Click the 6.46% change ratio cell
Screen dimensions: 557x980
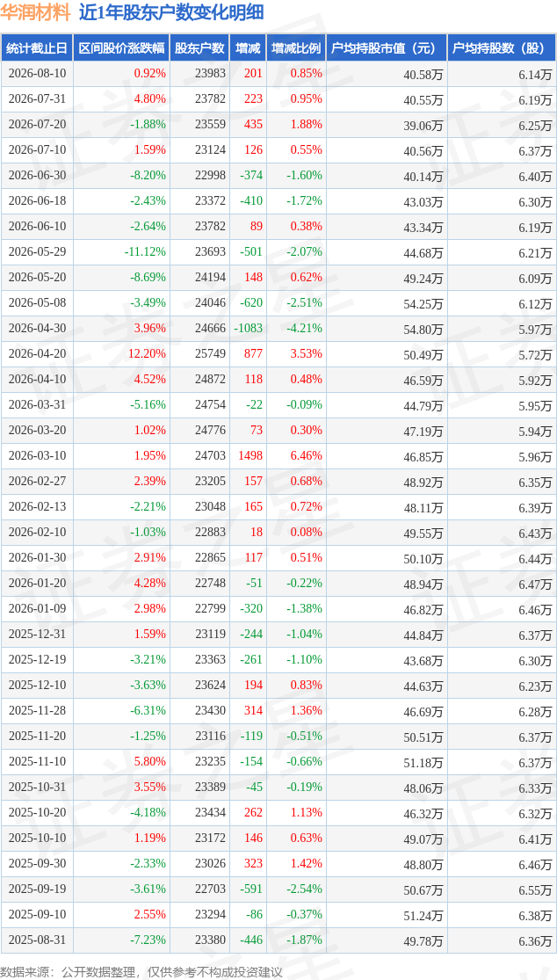(x=296, y=455)
